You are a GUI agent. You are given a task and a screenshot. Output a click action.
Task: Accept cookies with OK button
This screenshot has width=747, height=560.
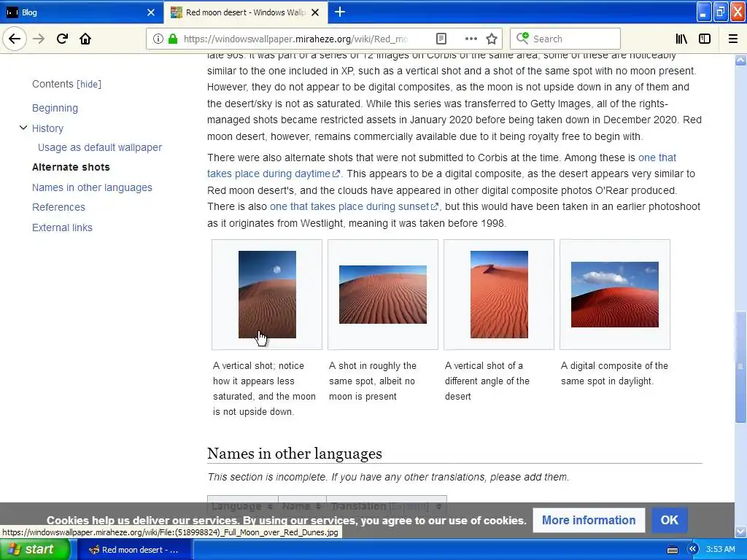[x=670, y=520]
